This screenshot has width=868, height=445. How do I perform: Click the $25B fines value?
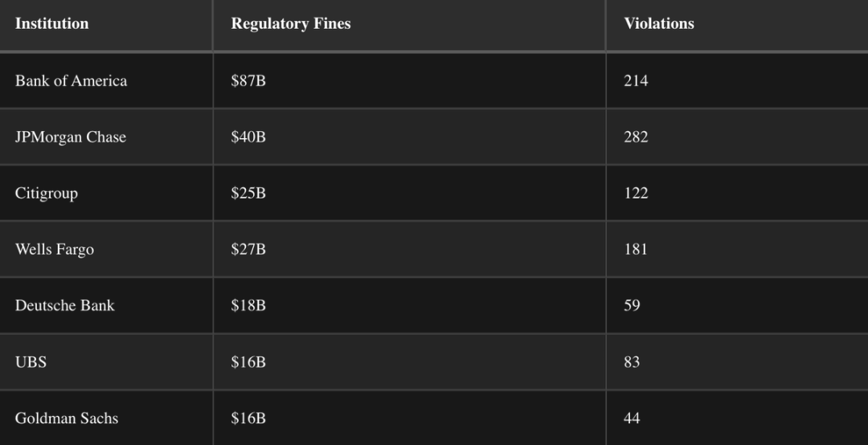coord(248,193)
